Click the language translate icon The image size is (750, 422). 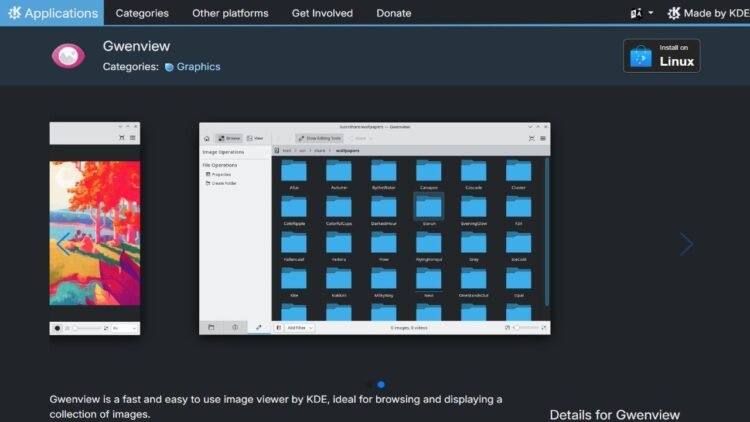tap(636, 13)
